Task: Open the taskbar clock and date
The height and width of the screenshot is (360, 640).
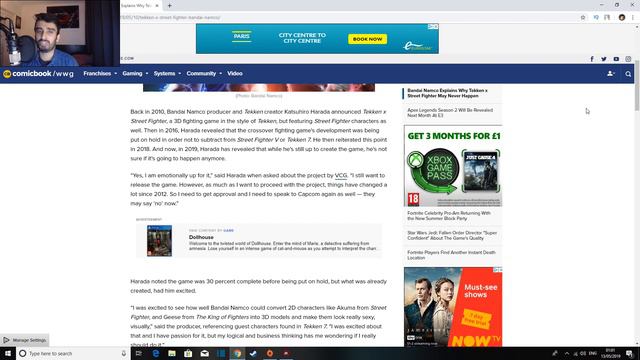Action: pyautogui.click(x=610, y=353)
